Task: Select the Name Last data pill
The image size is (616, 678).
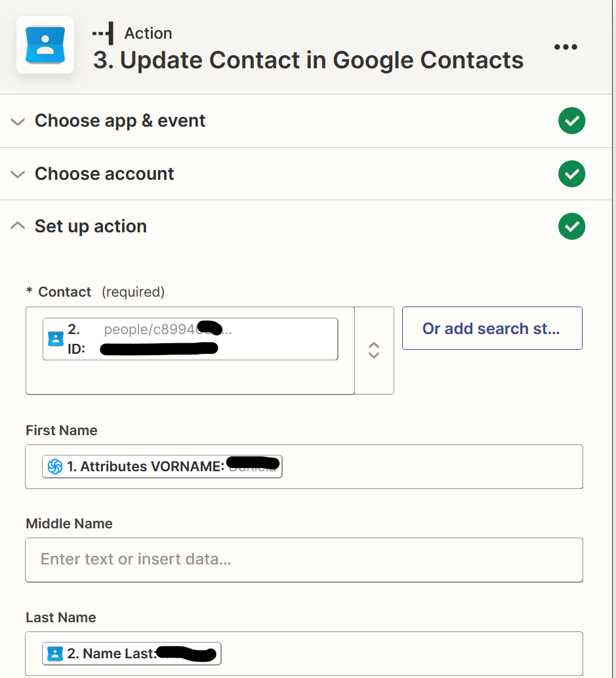Action: pyautogui.click(x=131, y=654)
